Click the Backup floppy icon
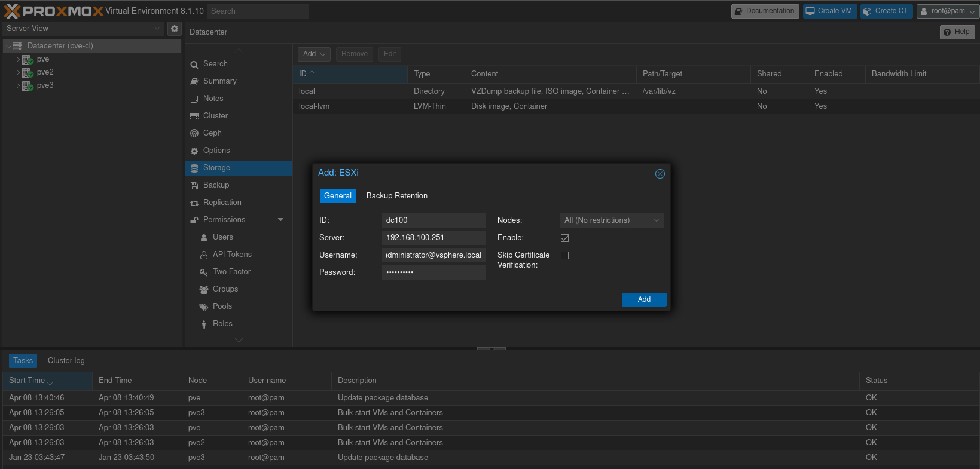Image resolution: width=980 pixels, height=469 pixels. [194, 186]
